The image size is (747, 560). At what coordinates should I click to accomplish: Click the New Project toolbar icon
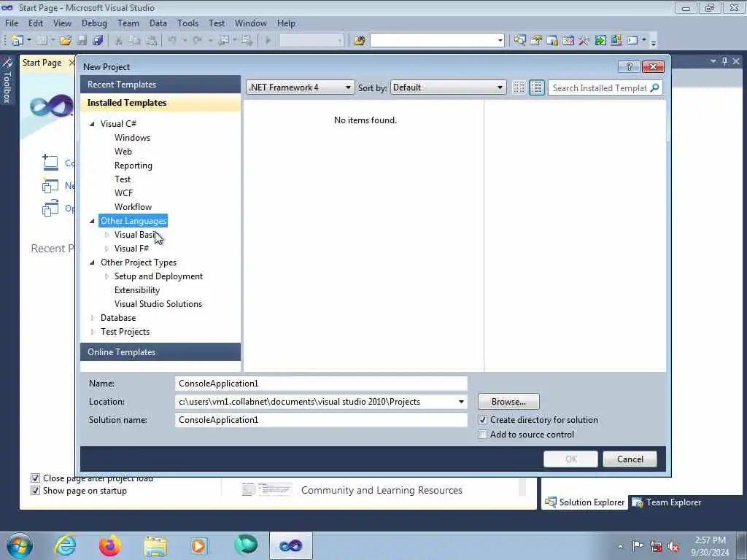17,41
